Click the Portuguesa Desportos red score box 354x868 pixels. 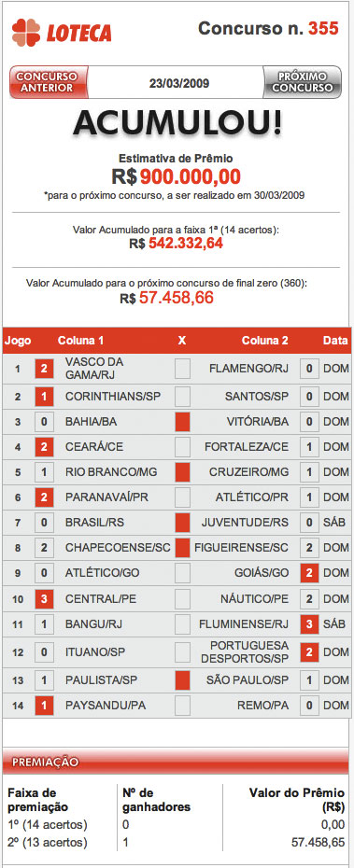click(x=309, y=652)
